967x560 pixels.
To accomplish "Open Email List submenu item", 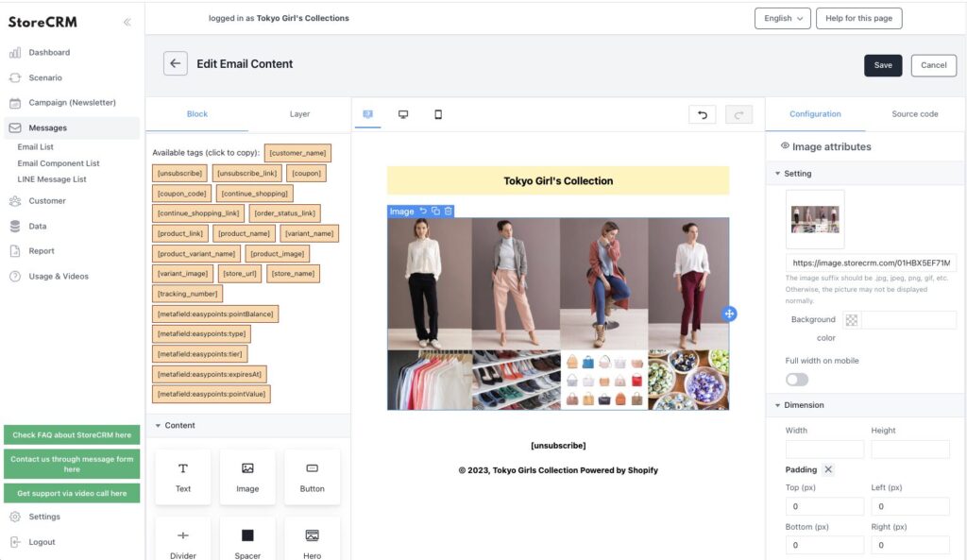I will [x=35, y=146].
